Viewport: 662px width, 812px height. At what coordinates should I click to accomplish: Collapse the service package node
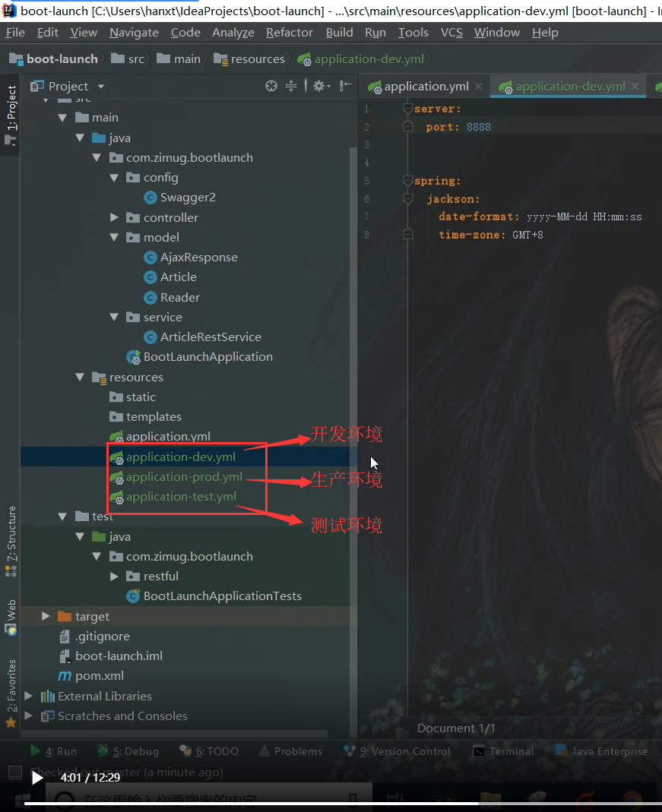pyautogui.click(x=115, y=318)
